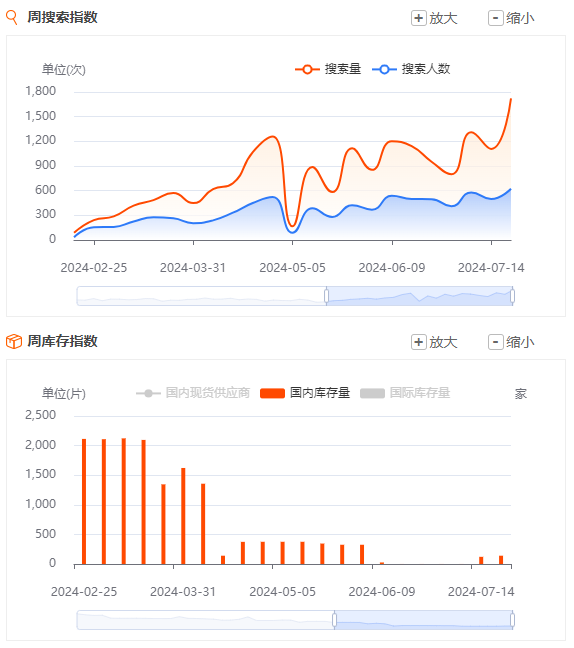Click the 2024-05-05 dip in search curve

pyautogui.click(x=292, y=226)
